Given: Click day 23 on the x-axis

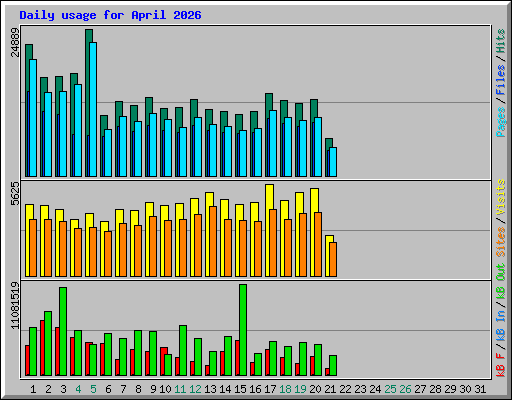Looking at the screenshot, I should click(360, 389).
